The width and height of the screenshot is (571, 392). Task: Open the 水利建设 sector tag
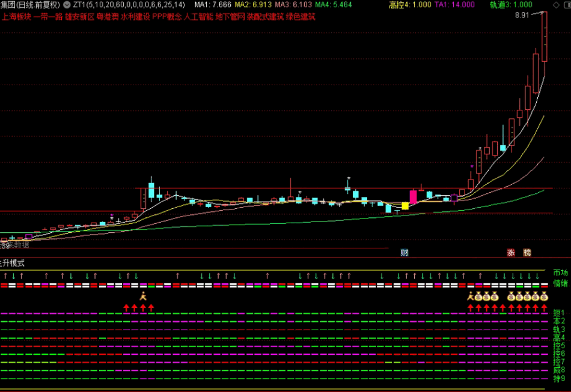pos(135,17)
